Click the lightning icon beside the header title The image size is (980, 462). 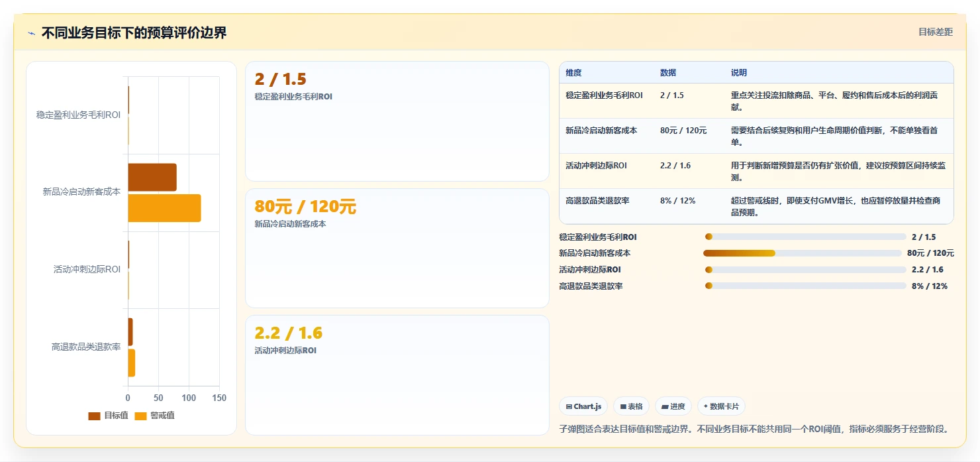click(x=31, y=33)
